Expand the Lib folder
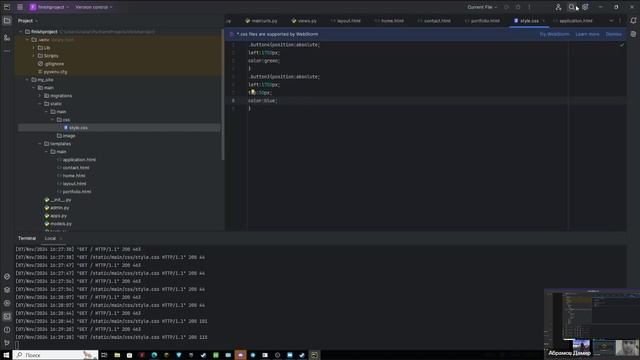640x360 pixels. pos(34,48)
